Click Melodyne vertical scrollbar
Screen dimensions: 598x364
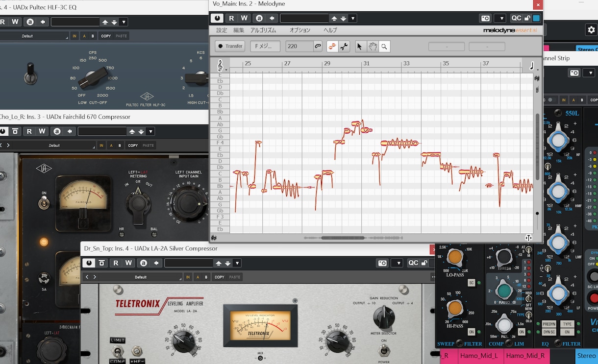pos(537,147)
